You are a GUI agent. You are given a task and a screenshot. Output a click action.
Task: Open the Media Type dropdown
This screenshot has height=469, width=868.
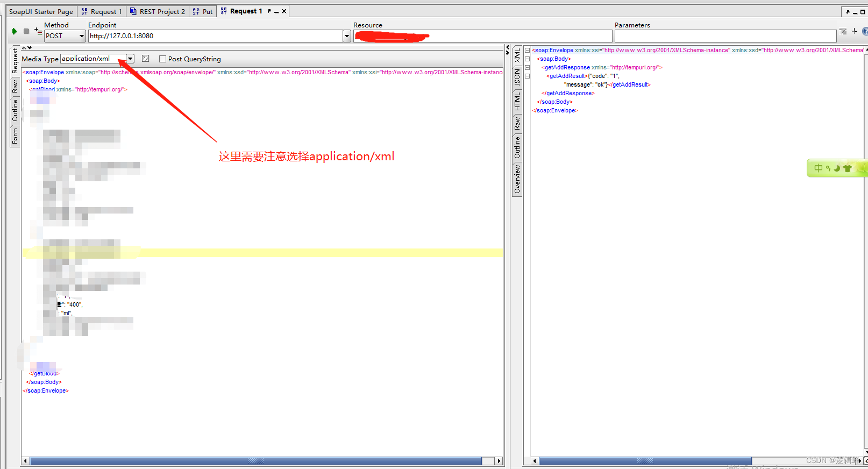coord(130,59)
